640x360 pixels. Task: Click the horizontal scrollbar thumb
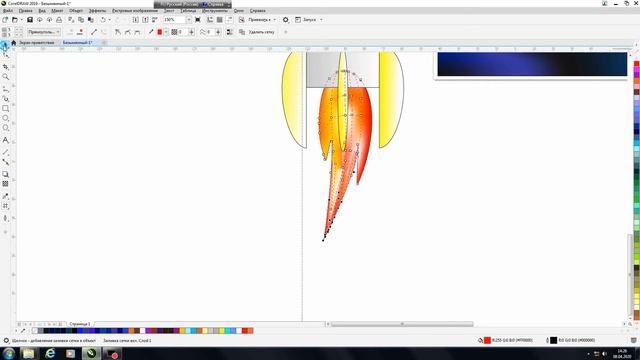coord(402,324)
